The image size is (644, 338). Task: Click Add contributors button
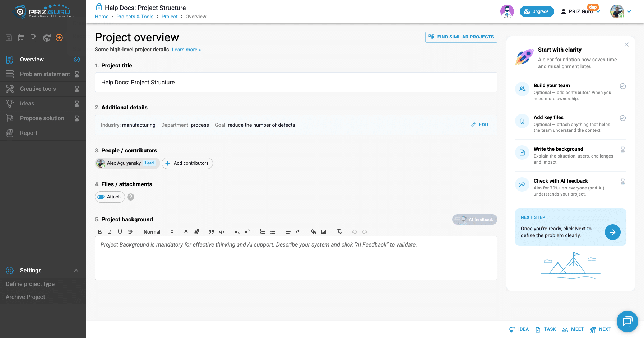[x=187, y=163]
